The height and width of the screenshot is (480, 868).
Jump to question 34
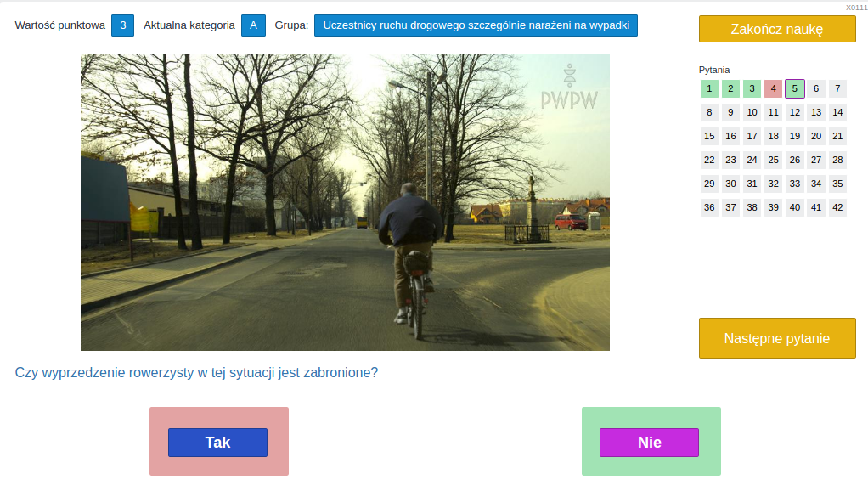(x=816, y=184)
